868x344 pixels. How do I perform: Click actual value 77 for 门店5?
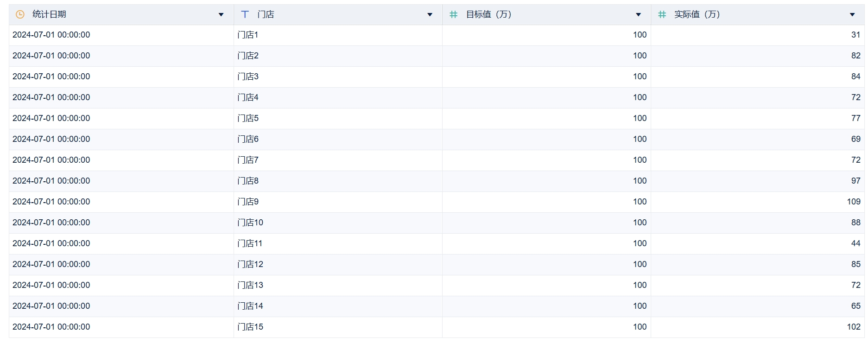point(855,118)
